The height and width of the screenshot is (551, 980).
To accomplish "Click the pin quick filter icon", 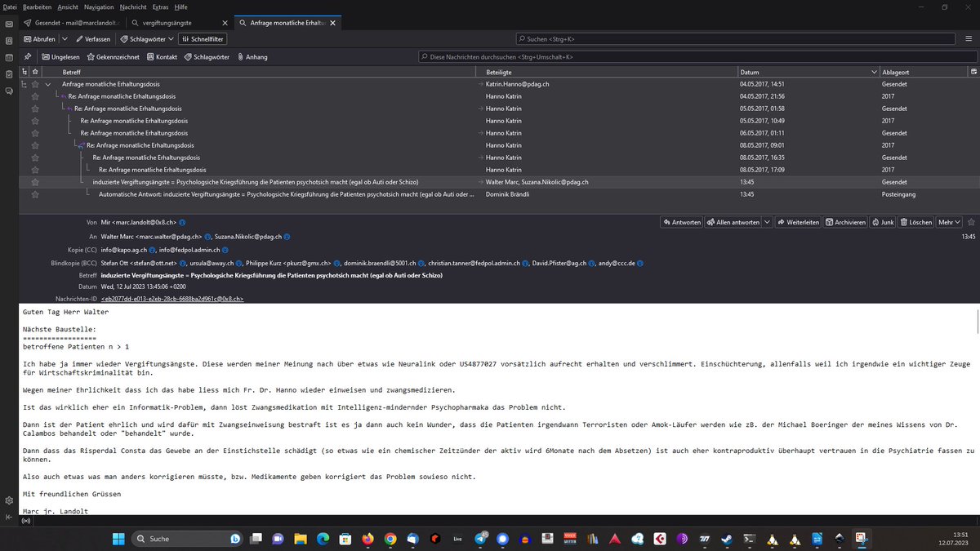I will tap(28, 57).
